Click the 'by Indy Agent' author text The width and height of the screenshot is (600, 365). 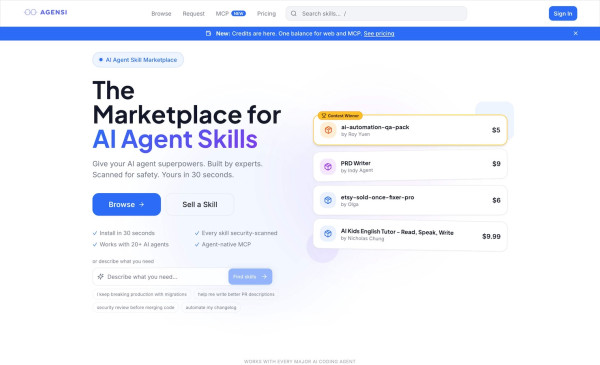(357, 171)
